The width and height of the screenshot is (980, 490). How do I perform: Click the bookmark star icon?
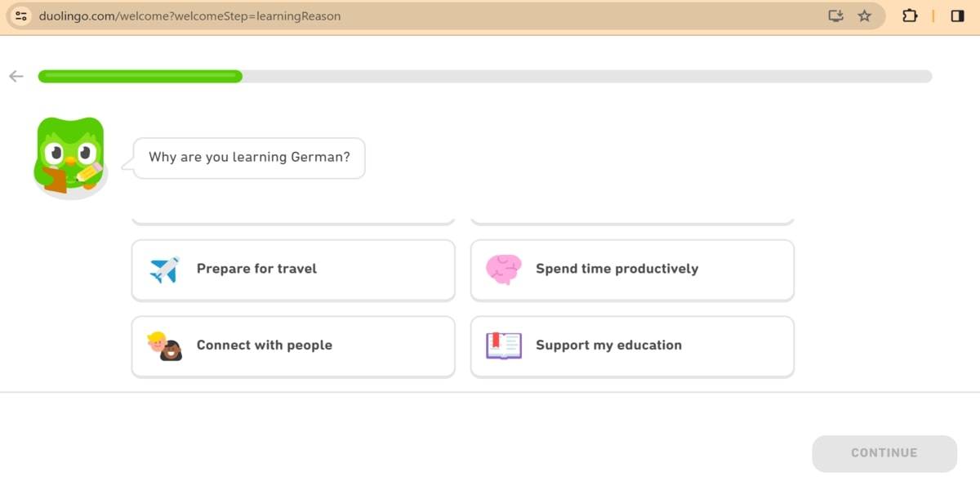click(x=864, y=16)
